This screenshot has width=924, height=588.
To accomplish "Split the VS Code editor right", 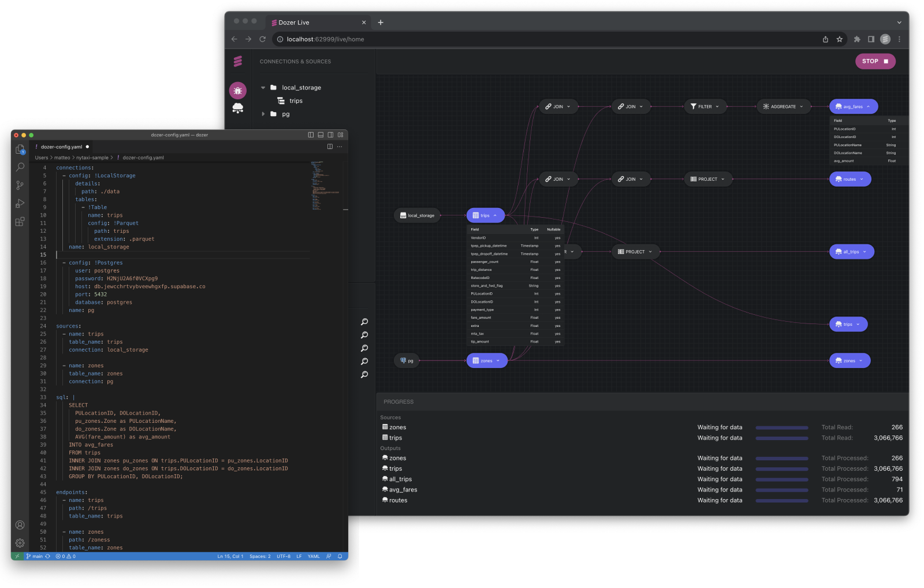I will [330, 147].
